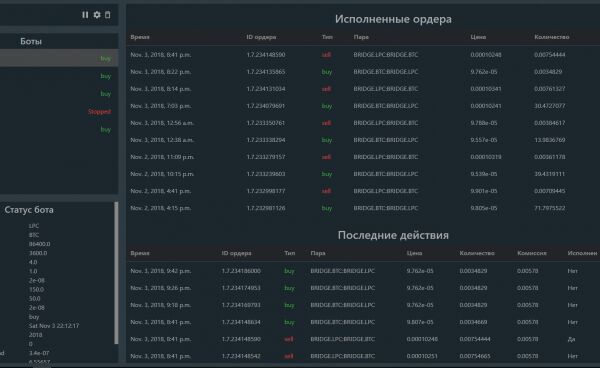Sort executed orders by the Пара column header
Image resolution: width=600 pixels, height=368 pixels.
361,37
